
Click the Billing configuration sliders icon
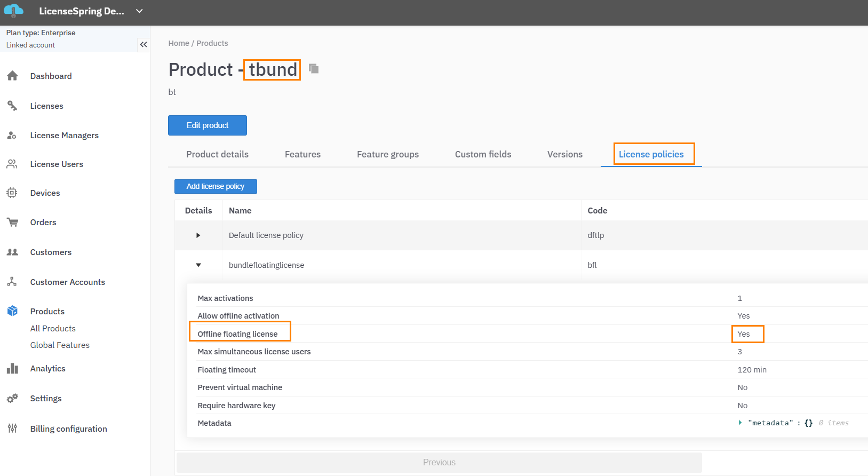coord(12,429)
